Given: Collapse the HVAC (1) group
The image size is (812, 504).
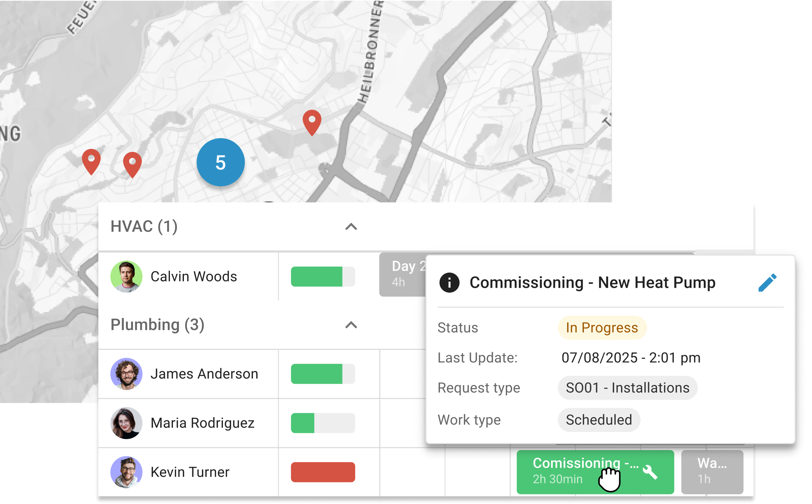Looking at the screenshot, I should [x=351, y=227].
